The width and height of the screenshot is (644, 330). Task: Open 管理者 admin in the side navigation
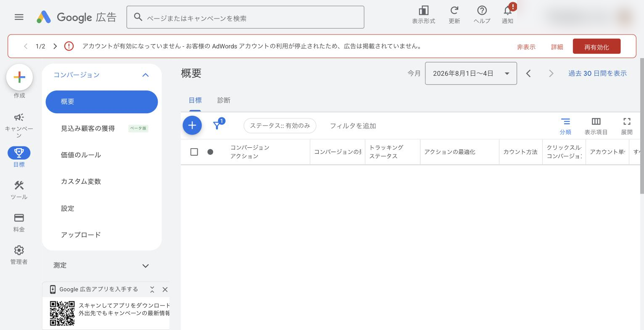(19, 255)
